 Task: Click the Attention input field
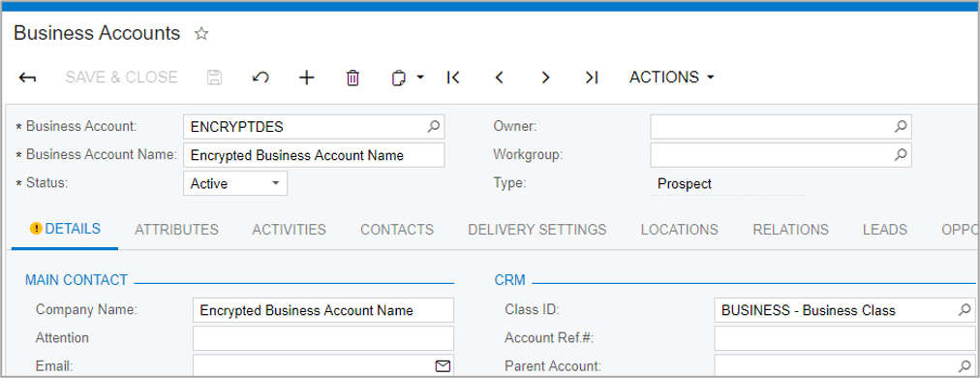(x=323, y=338)
